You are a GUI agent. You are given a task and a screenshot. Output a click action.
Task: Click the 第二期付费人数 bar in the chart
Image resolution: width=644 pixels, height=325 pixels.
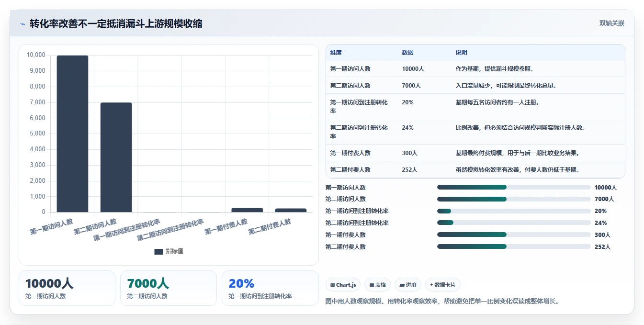[x=291, y=210]
